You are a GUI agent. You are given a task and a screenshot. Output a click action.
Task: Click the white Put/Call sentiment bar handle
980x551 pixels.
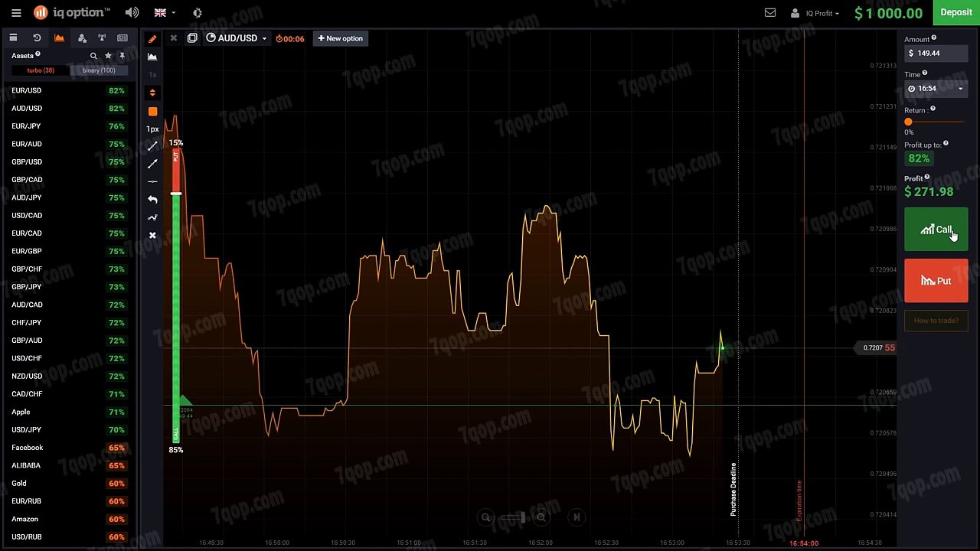pyautogui.click(x=176, y=194)
